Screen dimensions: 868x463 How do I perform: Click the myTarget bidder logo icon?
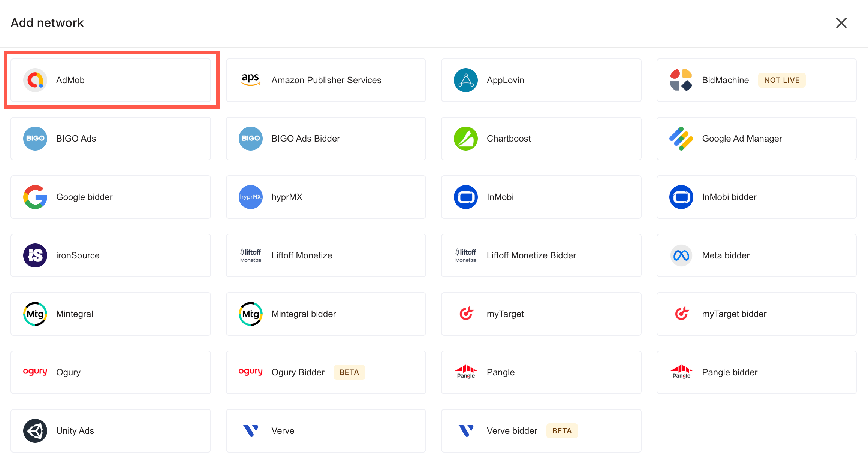click(x=681, y=314)
